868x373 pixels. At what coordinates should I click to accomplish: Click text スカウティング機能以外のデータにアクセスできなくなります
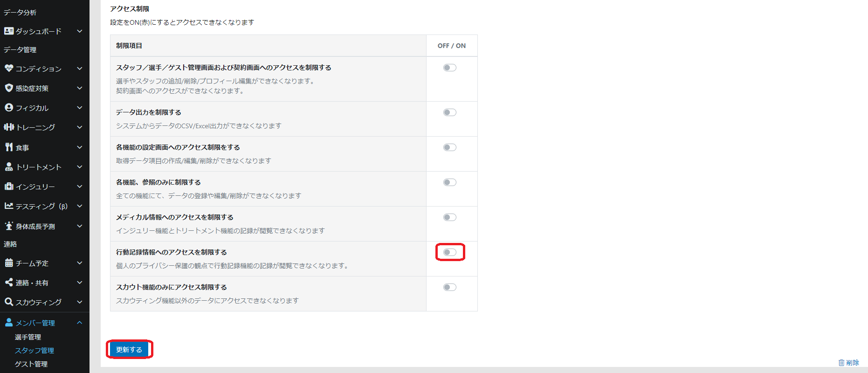[207, 301]
